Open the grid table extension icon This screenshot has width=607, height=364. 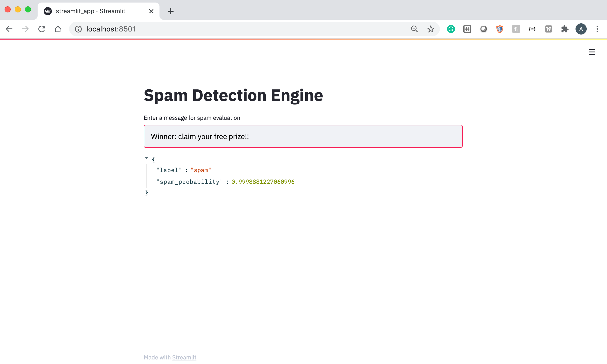click(x=467, y=29)
